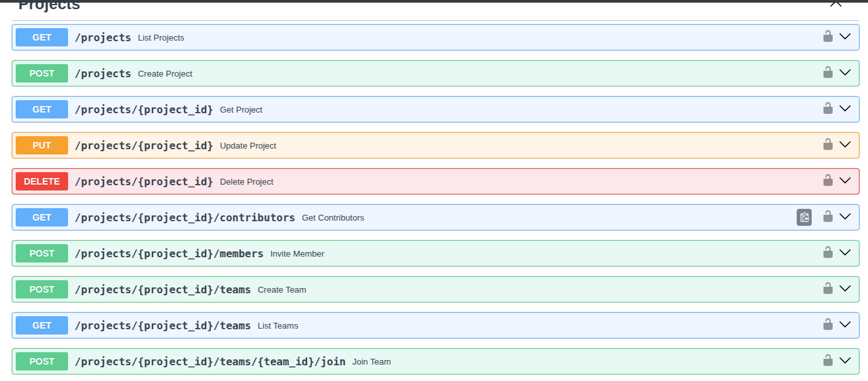The width and height of the screenshot is (868, 381).
Task: Expand the List Teams endpoint chevron
Action: point(845,325)
